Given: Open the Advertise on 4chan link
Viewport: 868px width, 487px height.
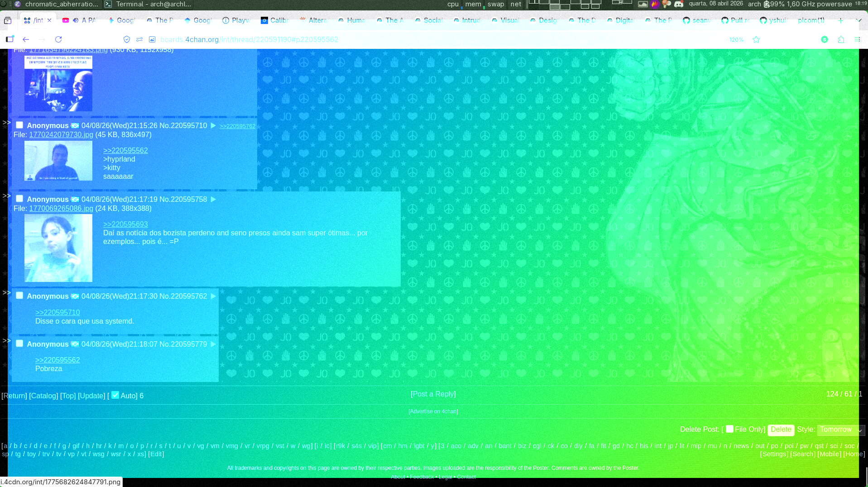Looking at the screenshot, I should pyautogui.click(x=433, y=411).
